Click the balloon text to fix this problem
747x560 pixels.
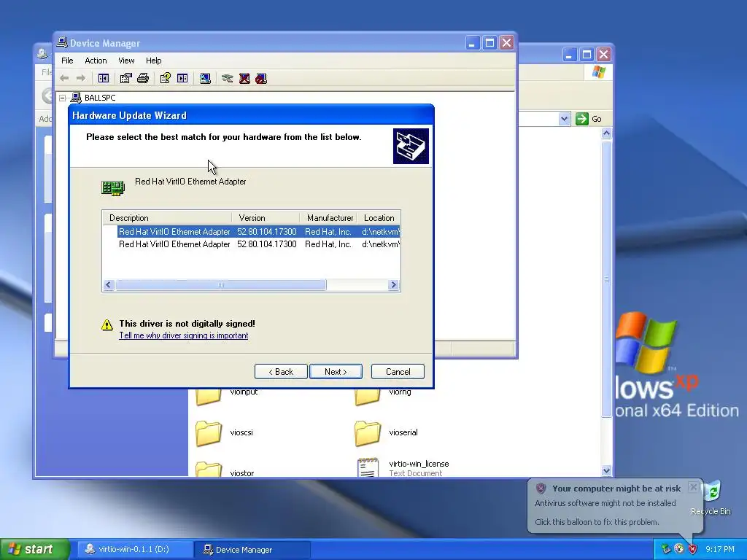coord(597,522)
